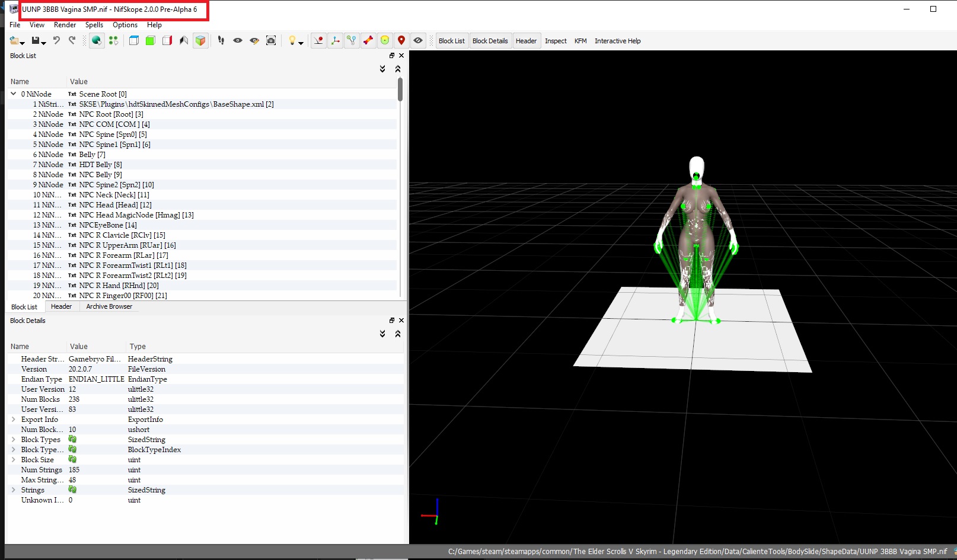Viewport: 957px width, 560px height.
Task: Click the Load file icon
Action: (x=14, y=40)
